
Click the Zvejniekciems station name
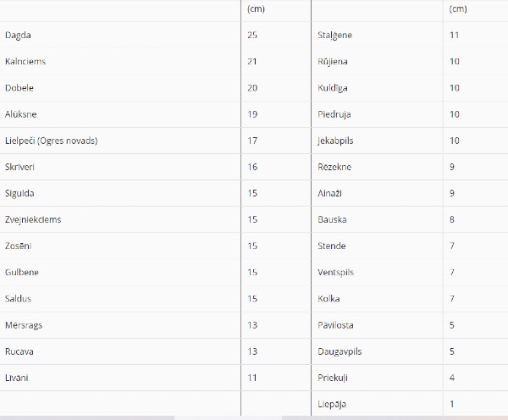[x=33, y=219]
